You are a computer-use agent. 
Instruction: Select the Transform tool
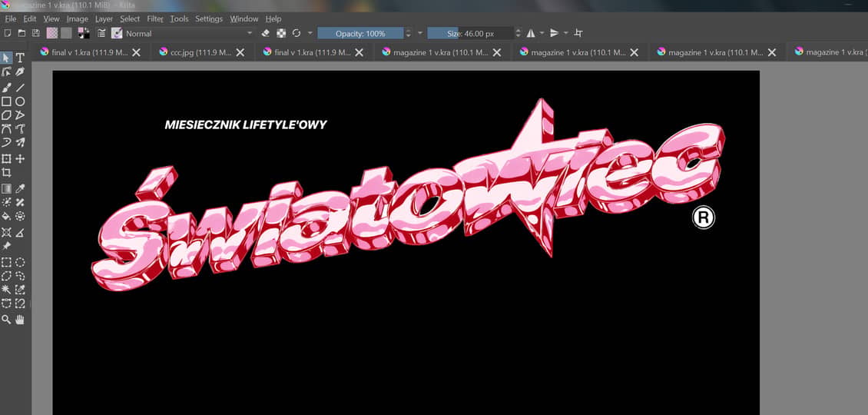pos(6,159)
